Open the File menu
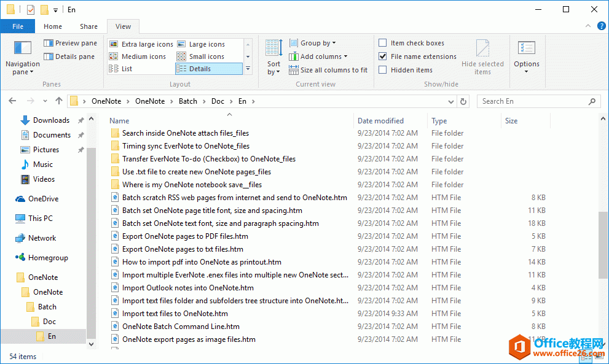Viewport: 609px width, 364px height. [18, 26]
